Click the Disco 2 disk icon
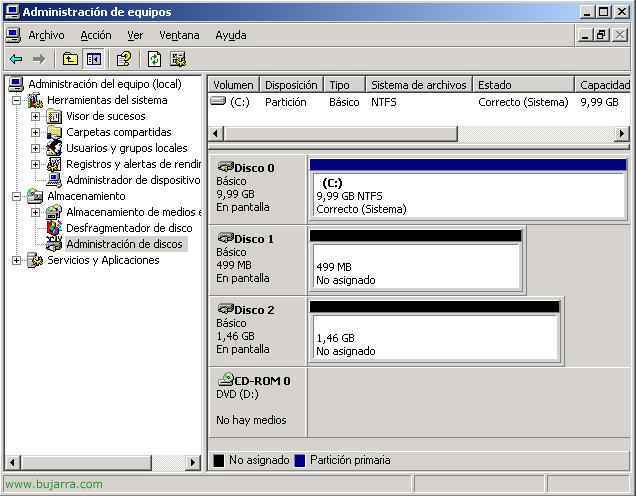Image resolution: width=636 pixels, height=496 pixels. click(x=226, y=309)
